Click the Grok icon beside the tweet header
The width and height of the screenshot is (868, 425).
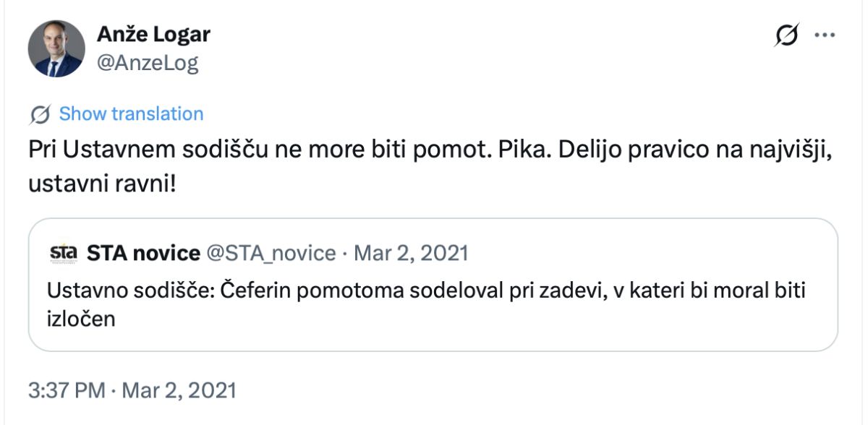(787, 35)
